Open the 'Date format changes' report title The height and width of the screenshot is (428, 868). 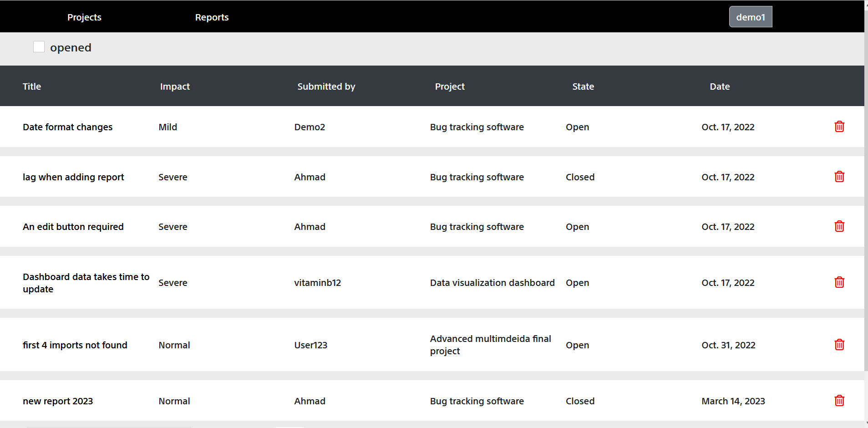pyautogui.click(x=67, y=127)
